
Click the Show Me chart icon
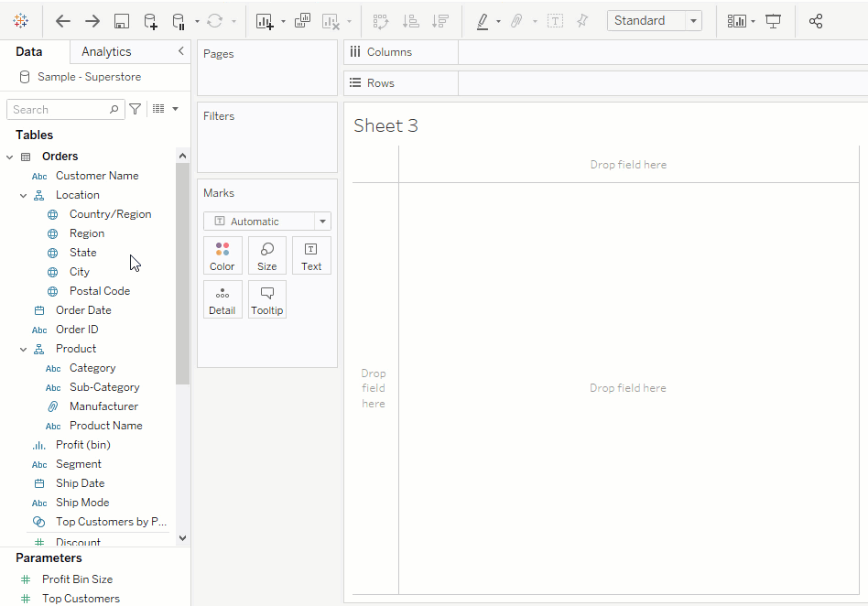point(736,21)
